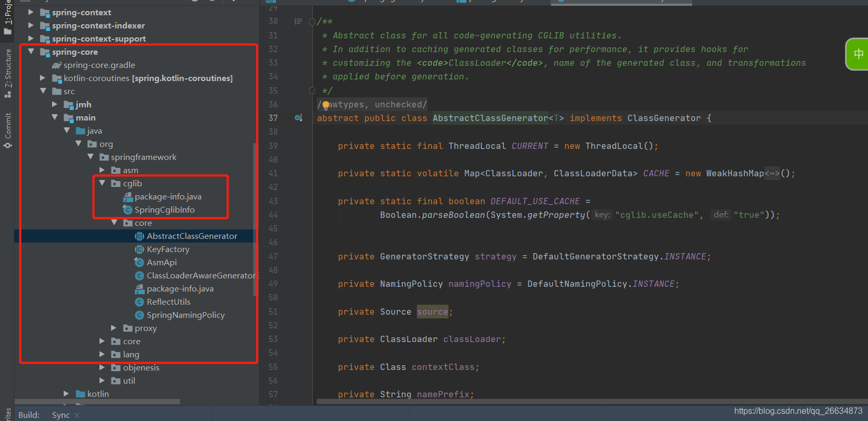Expand the kotlin-coroutines folder
The height and width of the screenshot is (421, 868).
(43, 78)
